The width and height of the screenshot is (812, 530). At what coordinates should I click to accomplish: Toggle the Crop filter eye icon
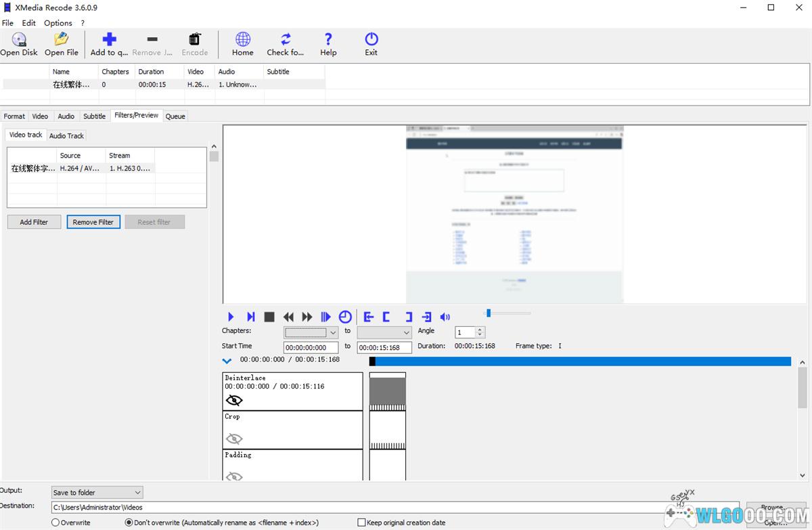click(234, 439)
